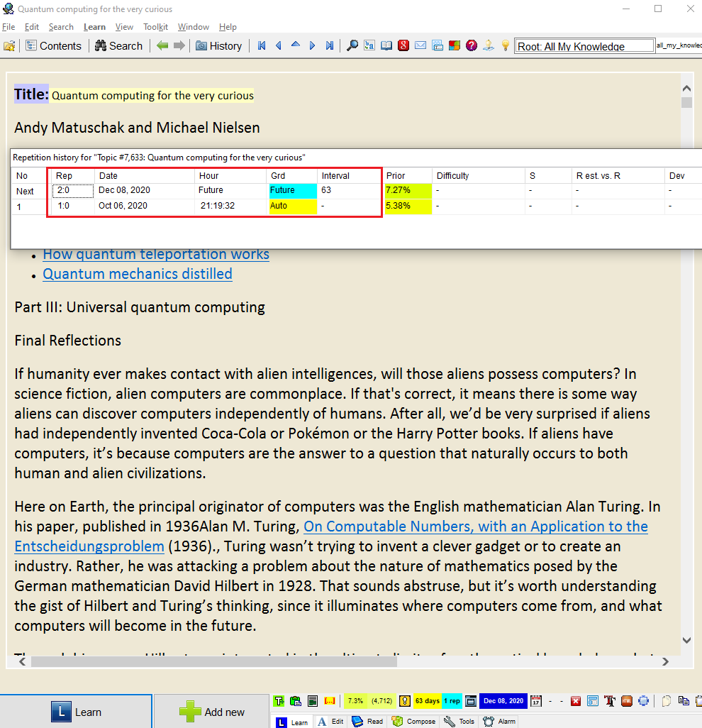Go forward with the gray right arrow
The width and height of the screenshot is (702, 728).
click(x=179, y=45)
